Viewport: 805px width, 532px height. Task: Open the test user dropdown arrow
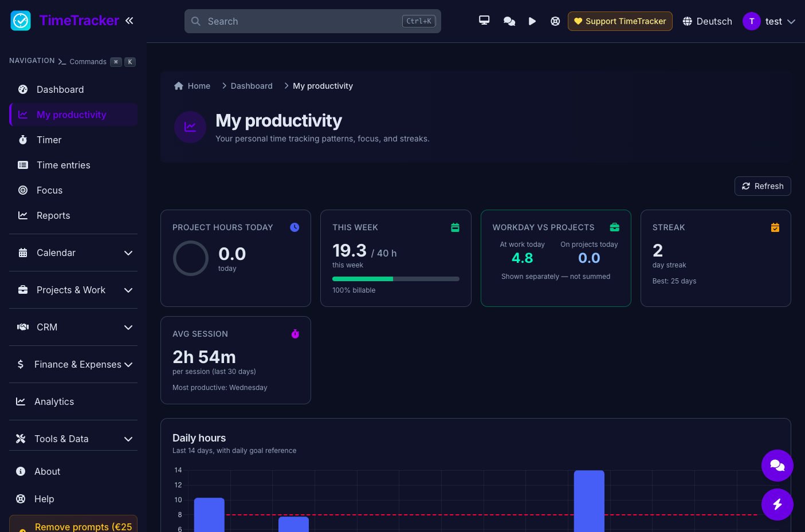click(791, 22)
